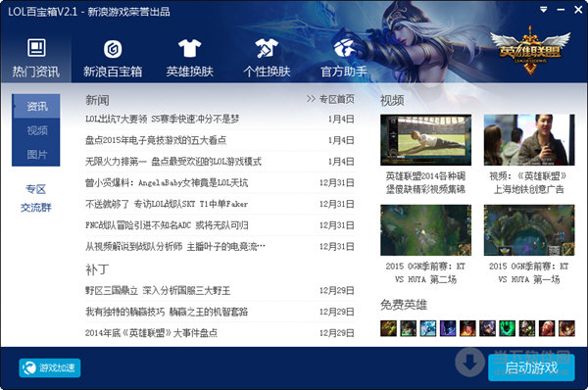This screenshot has width=588, height=390.
Task: Select the sixth free hero icon
Action: 487,328
